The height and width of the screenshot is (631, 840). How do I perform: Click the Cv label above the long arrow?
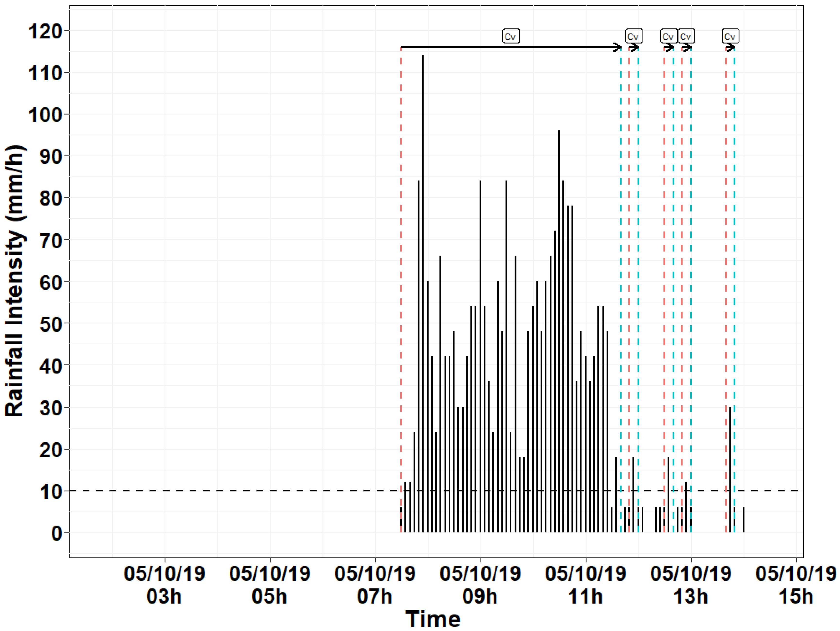coord(510,36)
